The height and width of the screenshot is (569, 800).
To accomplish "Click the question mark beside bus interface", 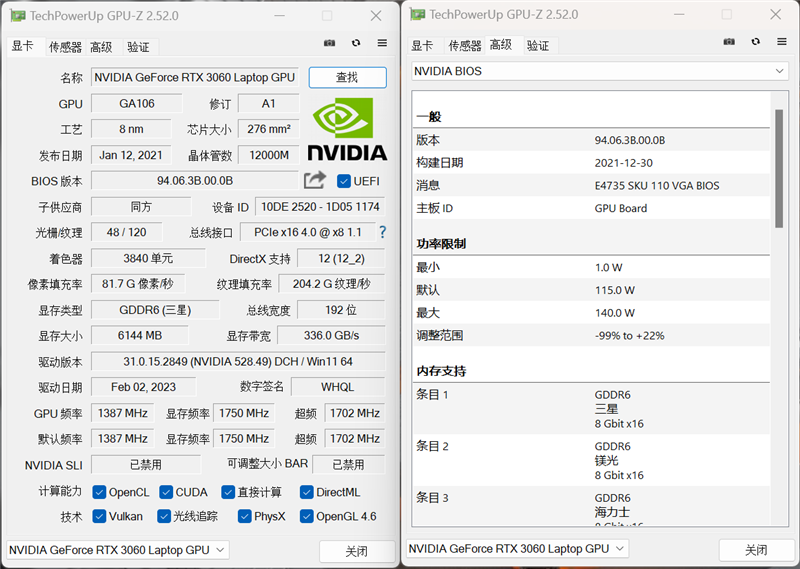I will 383,233.
